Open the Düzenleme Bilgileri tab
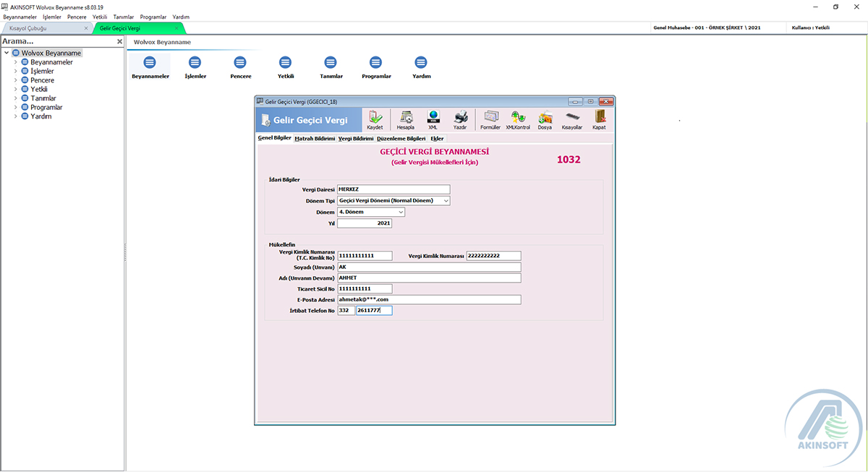 pyautogui.click(x=401, y=138)
